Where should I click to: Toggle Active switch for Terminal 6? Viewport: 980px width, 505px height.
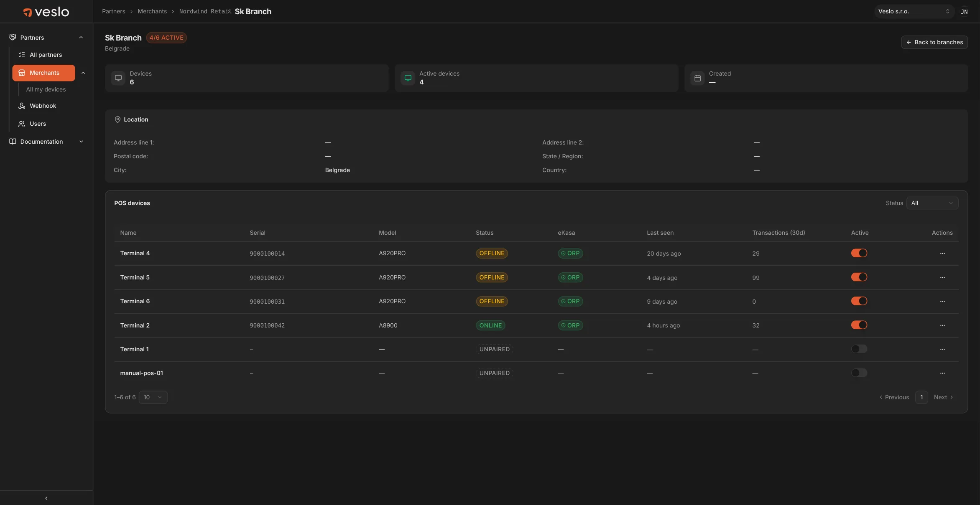(x=859, y=301)
